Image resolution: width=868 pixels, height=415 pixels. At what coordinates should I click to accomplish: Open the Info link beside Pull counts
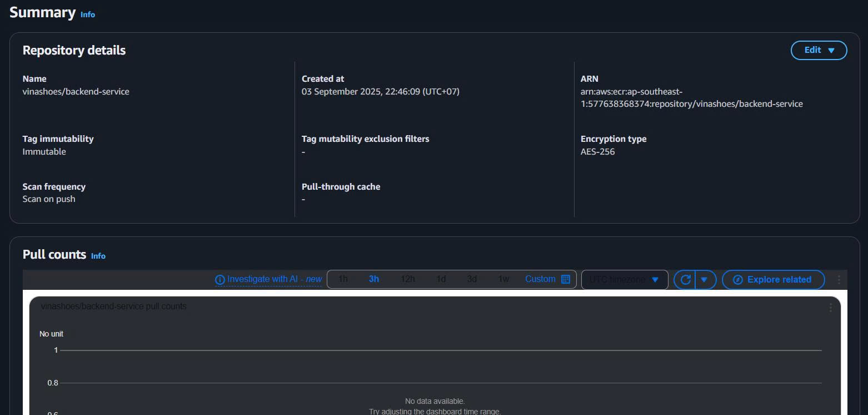coord(98,256)
